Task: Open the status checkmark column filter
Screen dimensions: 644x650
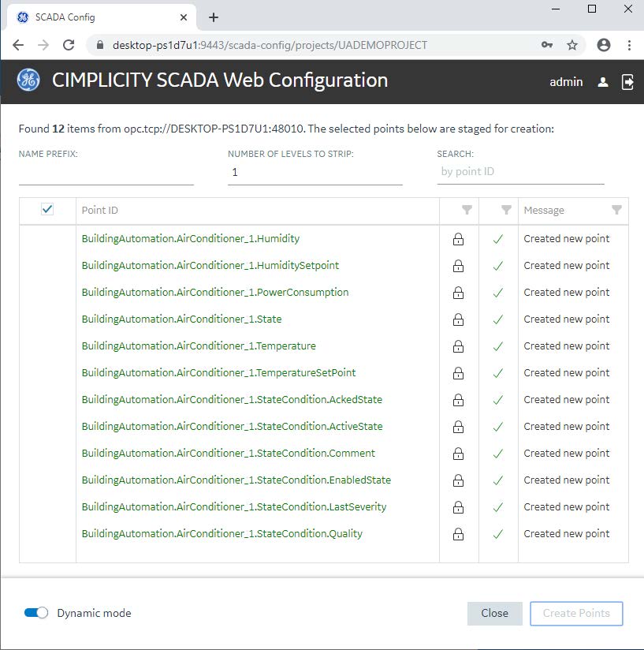Action: click(506, 210)
